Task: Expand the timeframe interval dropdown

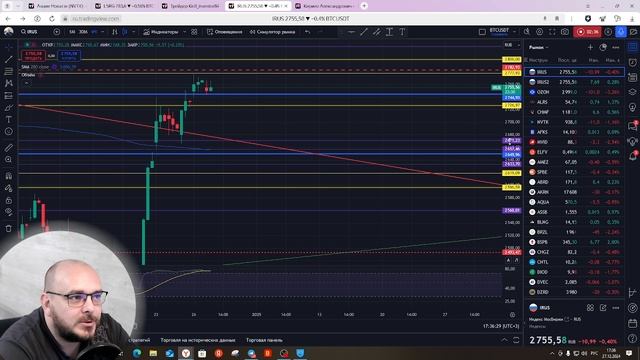Action: (102, 32)
